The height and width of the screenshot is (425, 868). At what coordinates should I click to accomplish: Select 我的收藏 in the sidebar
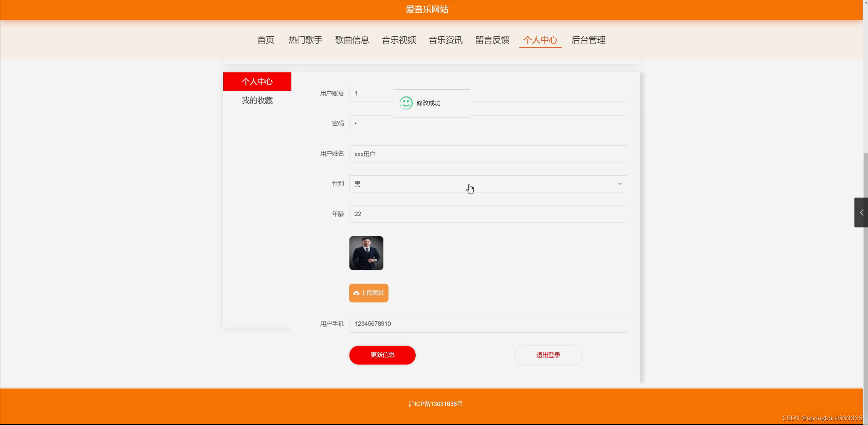tap(257, 100)
